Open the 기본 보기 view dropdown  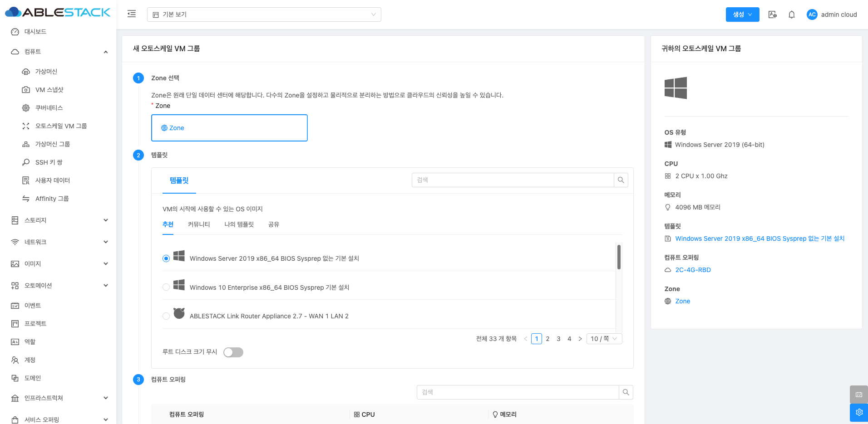click(264, 15)
